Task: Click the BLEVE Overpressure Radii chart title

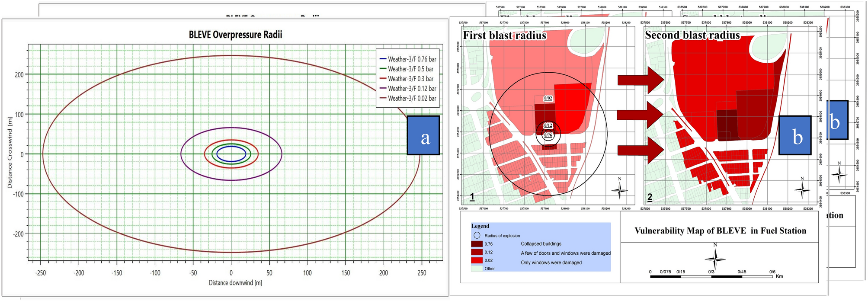Action: [235, 35]
